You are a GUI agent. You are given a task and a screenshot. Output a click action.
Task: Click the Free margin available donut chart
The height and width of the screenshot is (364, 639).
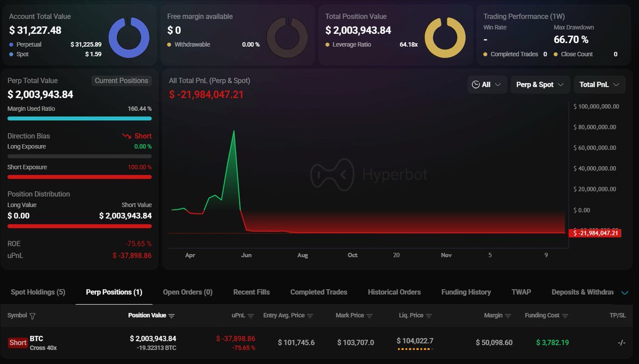coord(288,37)
